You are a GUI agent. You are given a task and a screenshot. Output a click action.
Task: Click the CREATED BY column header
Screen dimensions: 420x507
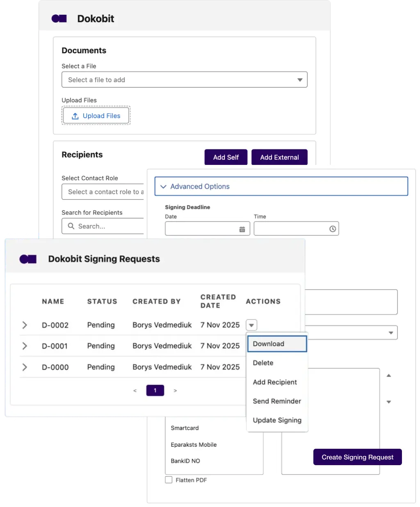click(x=157, y=301)
